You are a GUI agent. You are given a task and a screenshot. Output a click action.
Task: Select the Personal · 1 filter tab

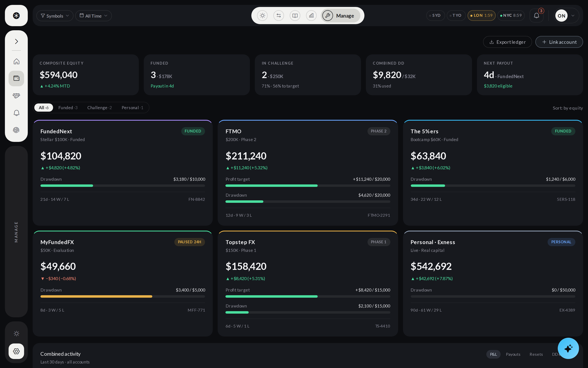click(x=133, y=108)
